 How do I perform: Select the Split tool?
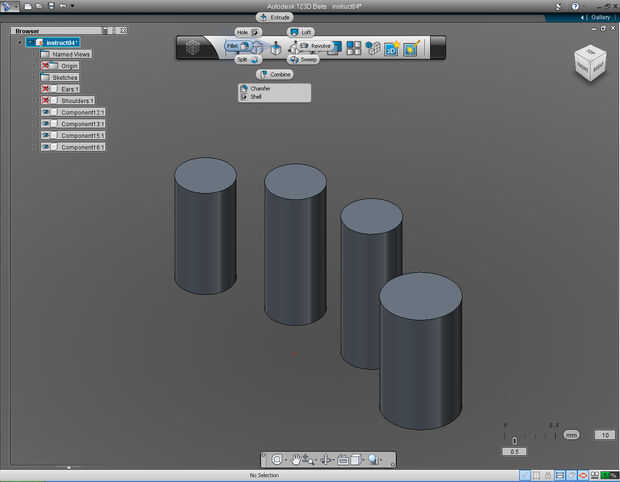pos(248,60)
